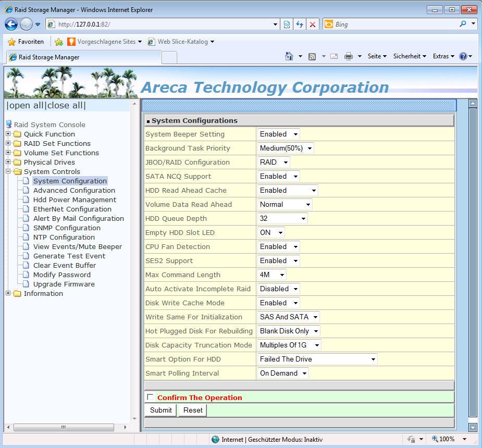The image size is (482, 448).
Task: Click the Quick Function folder icon
Action: 18,134
